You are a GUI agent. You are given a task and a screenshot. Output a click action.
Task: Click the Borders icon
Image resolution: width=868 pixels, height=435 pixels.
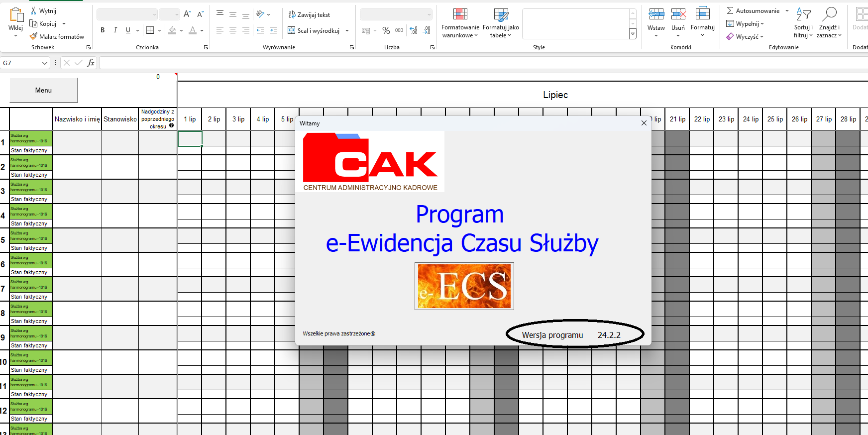(150, 30)
